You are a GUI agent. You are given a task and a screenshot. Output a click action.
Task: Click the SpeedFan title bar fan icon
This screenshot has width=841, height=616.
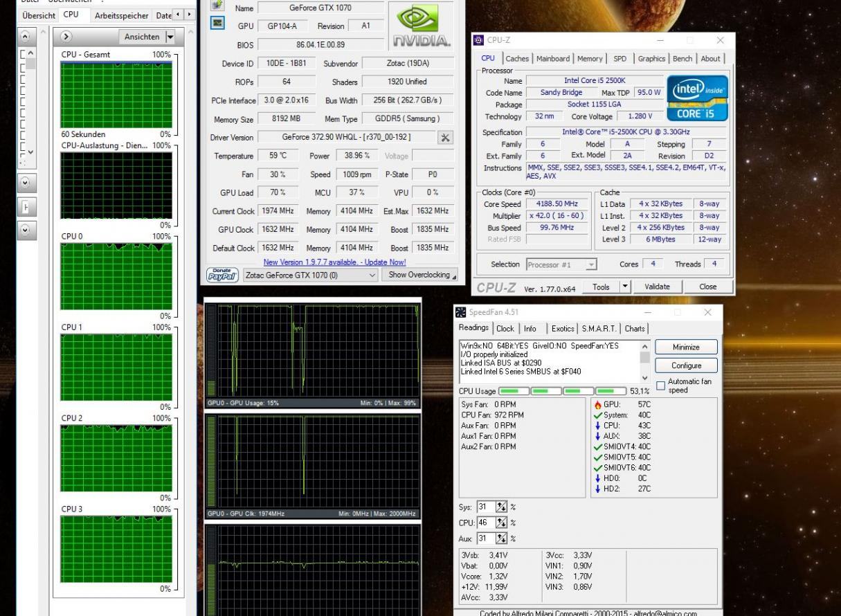pos(460,312)
